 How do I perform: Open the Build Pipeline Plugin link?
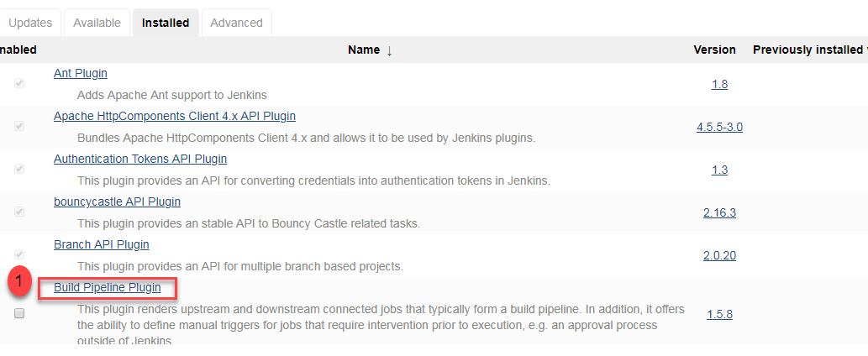[x=107, y=287]
